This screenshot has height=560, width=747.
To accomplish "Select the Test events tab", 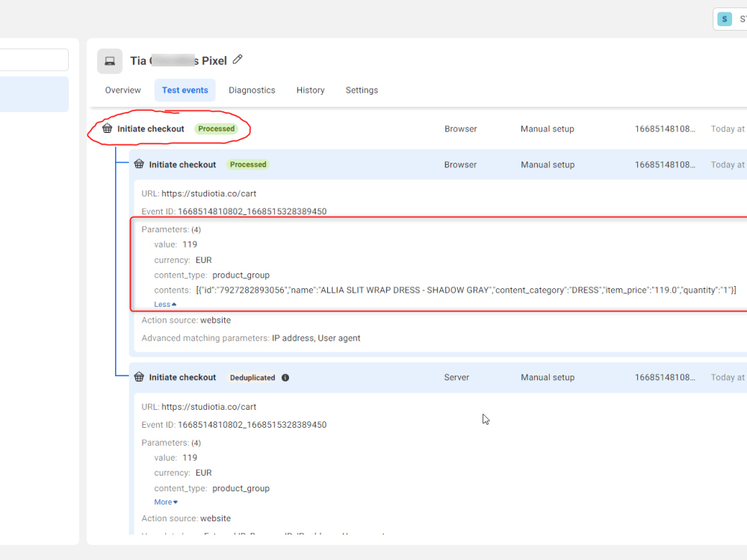I will 185,90.
